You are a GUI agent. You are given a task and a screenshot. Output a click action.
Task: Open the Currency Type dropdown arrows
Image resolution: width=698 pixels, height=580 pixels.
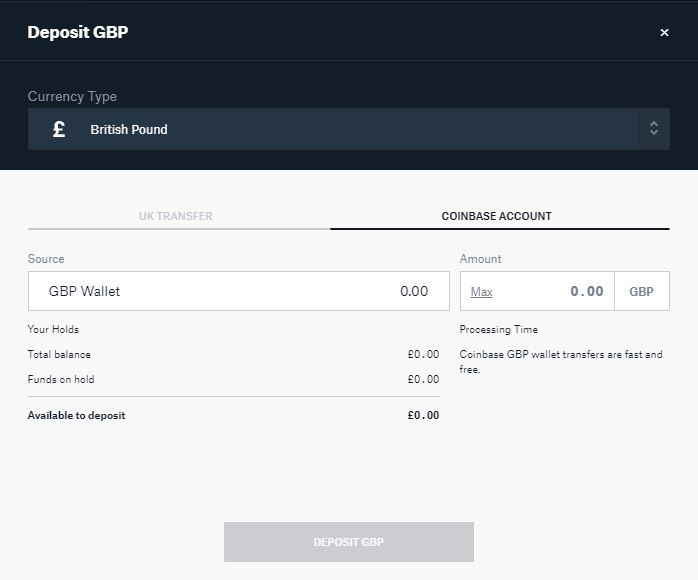point(653,128)
